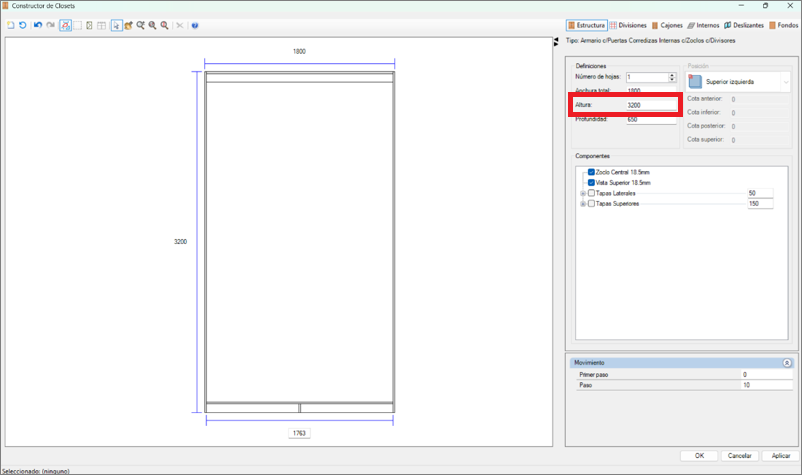Select the pan hand tool icon
802x475 pixels.
coord(128,25)
